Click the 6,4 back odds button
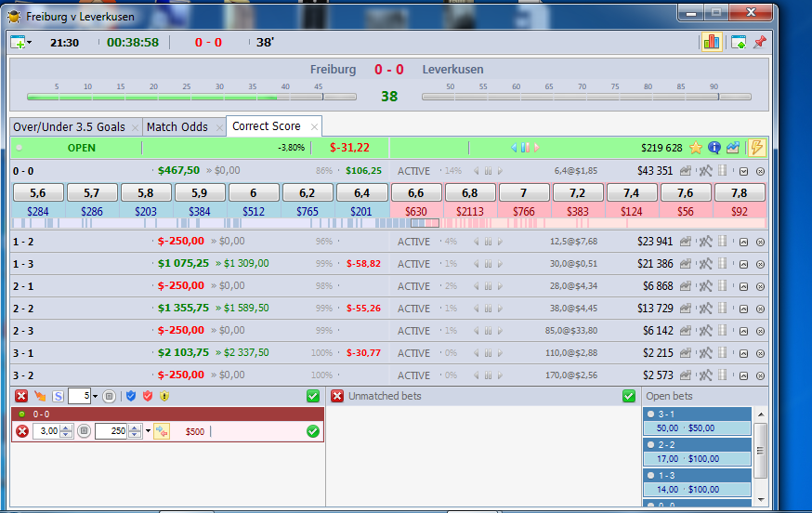The width and height of the screenshot is (812, 513). pos(361,192)
